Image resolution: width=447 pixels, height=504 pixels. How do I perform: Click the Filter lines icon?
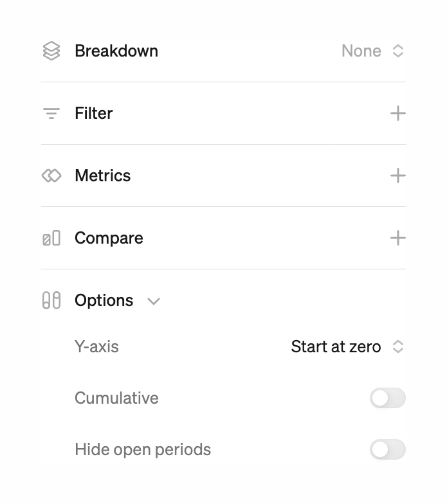click(x=51, y=114)
